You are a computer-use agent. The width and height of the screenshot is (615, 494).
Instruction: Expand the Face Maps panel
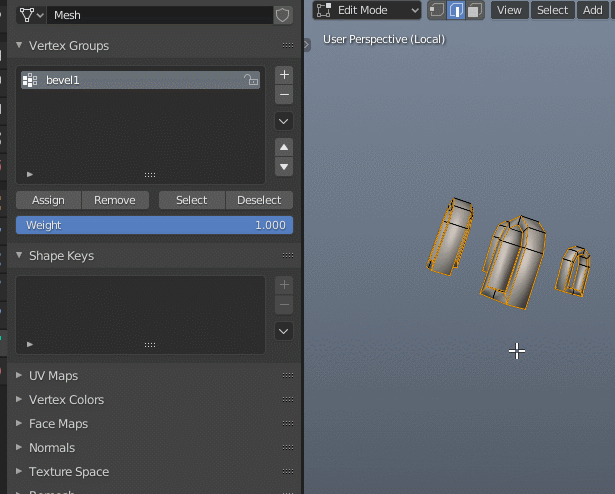[19, 423]
